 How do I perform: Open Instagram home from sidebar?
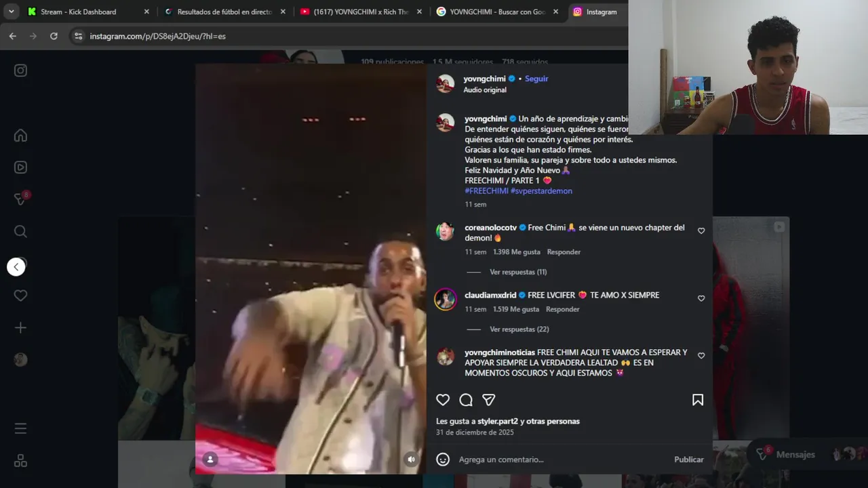pos(20,136)
